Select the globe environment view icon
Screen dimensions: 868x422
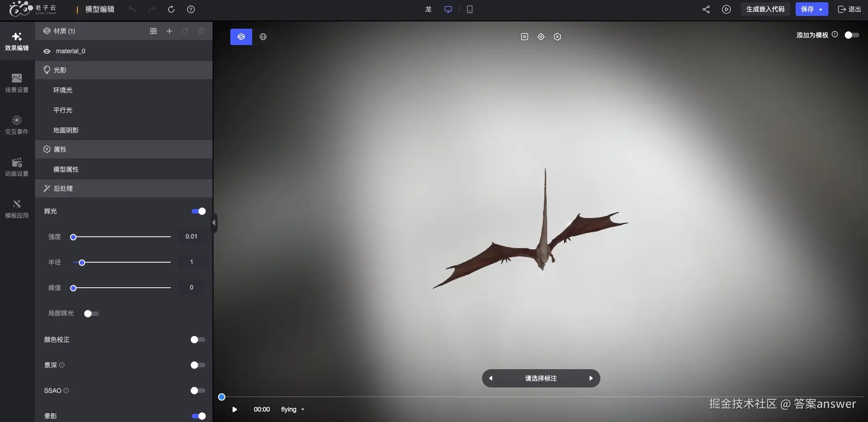pos(263,37)
